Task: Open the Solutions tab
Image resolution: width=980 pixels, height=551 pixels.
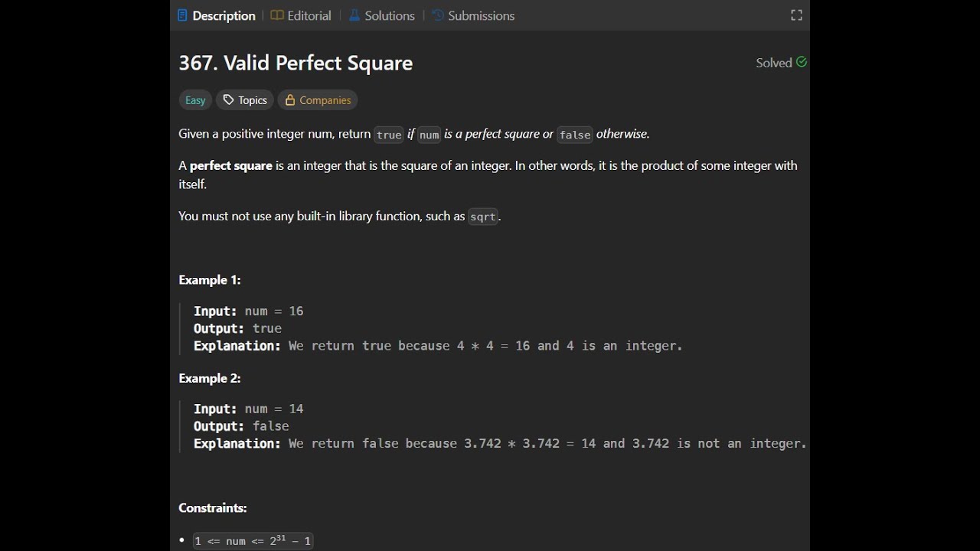Action: (x=390, y=15)
